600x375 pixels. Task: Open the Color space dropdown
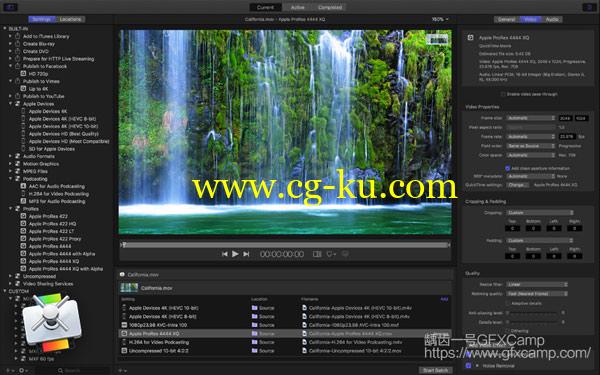coord(531,155)
